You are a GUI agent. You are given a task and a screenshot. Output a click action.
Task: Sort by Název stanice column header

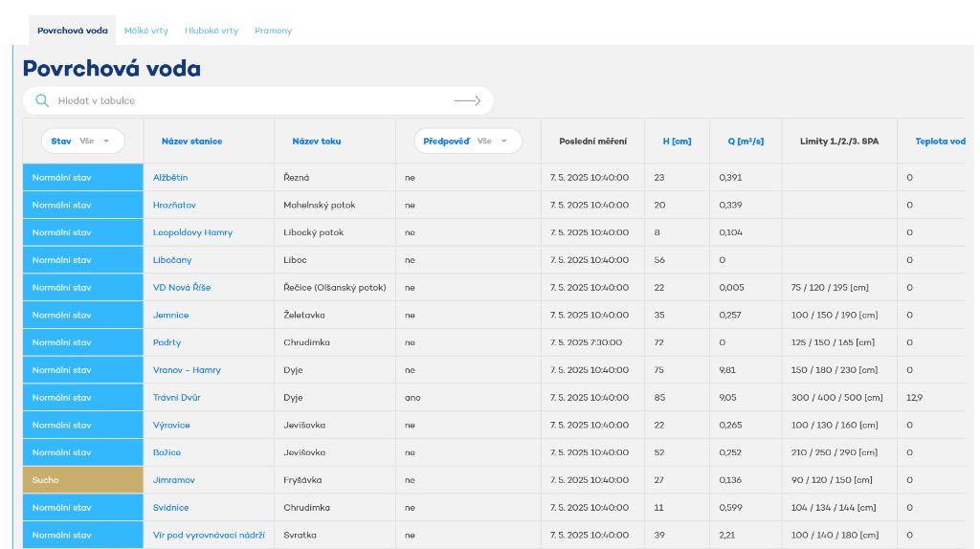191,142
